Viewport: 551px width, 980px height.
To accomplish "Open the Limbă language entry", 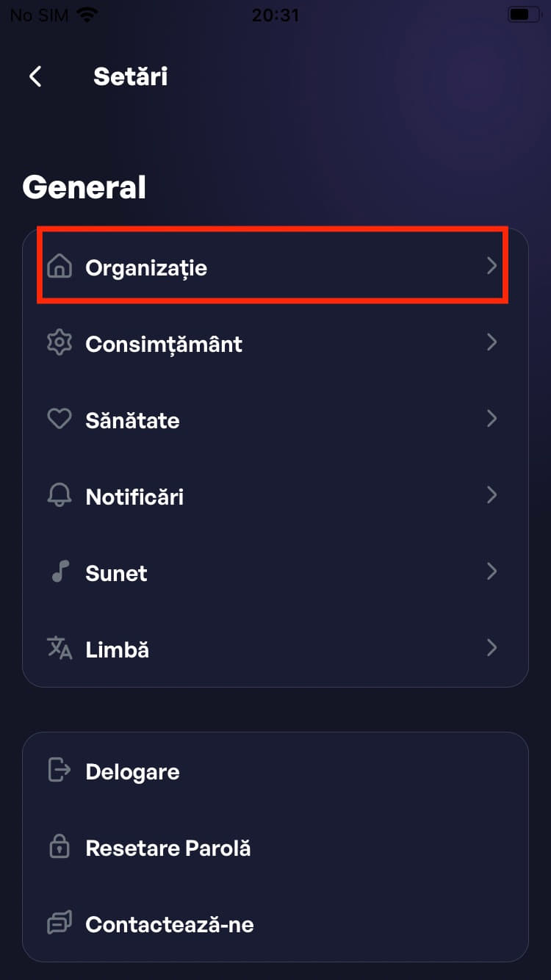I will tap(118, 649).
